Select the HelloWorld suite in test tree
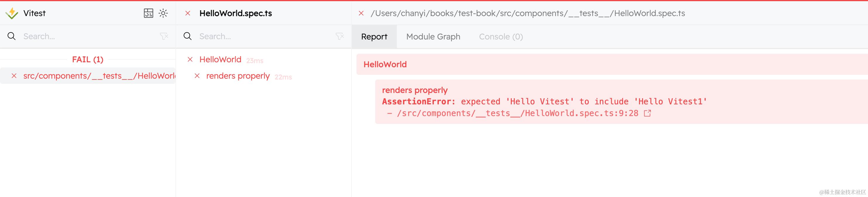This screenshot has height=197, width=868. (221, 59)
